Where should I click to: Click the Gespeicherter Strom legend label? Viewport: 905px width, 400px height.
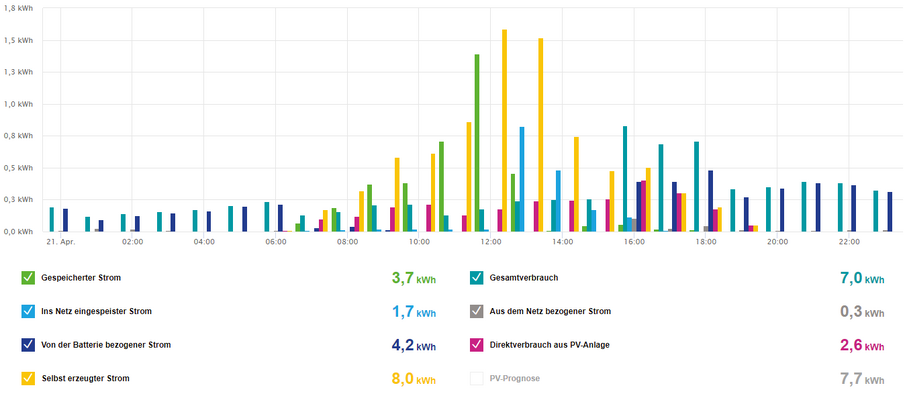coord(81,278)
